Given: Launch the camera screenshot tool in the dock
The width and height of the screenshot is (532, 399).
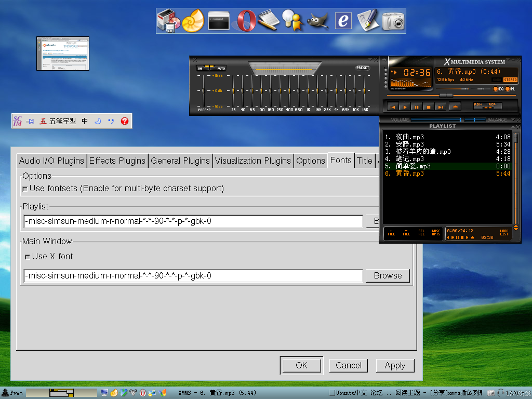Looking at the screenshot, I should (393, 21).
